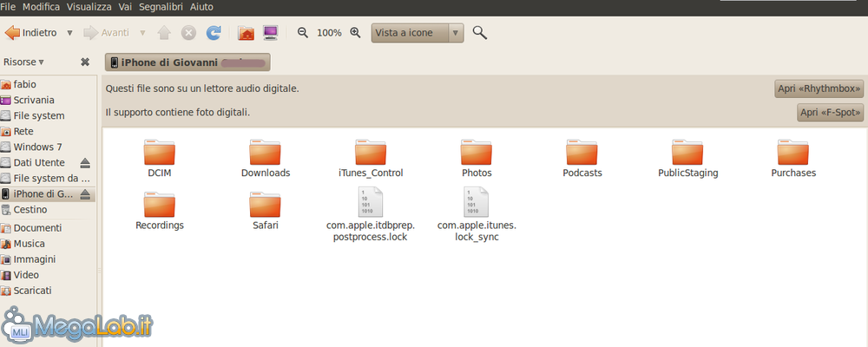Zoom out with the magnifier minus icon
Image resolution: width=868 pixels, height=347 pixels.
click(303, 33)
